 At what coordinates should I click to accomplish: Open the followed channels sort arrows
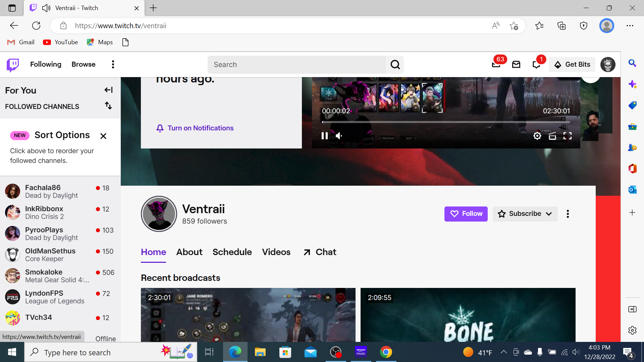108,106
